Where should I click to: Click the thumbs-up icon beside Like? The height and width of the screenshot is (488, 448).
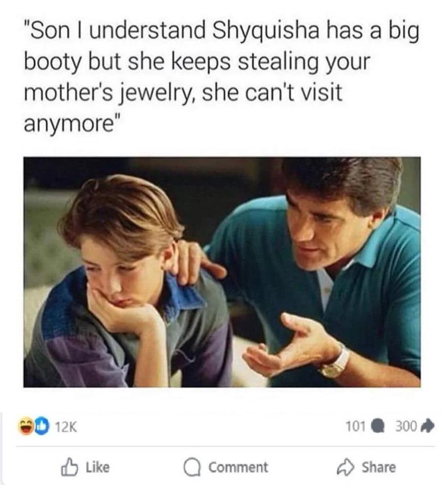[69, 467]
